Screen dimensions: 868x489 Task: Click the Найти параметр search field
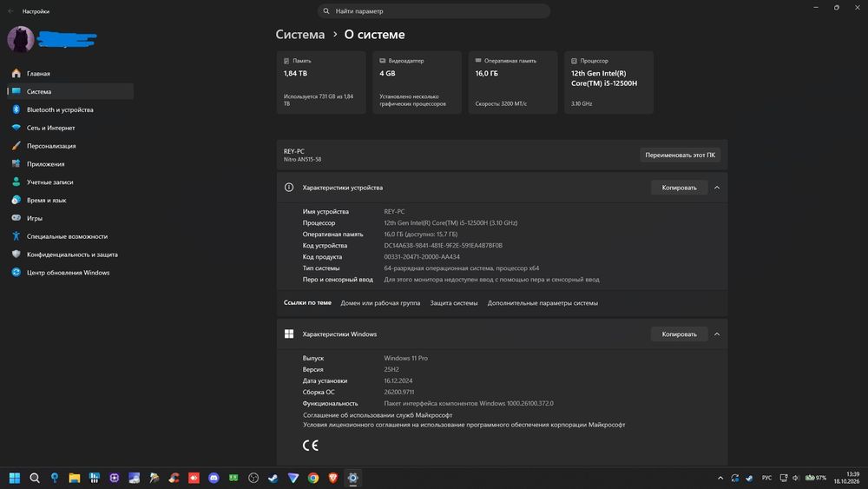pyautogui.click(x=433, y=11)
